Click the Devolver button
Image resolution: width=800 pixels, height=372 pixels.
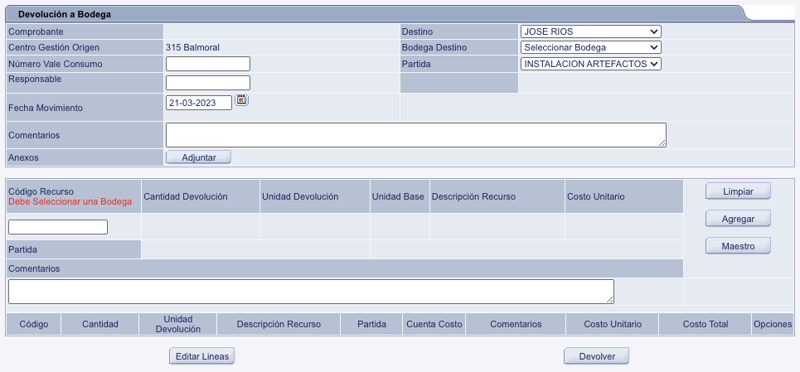596,356
